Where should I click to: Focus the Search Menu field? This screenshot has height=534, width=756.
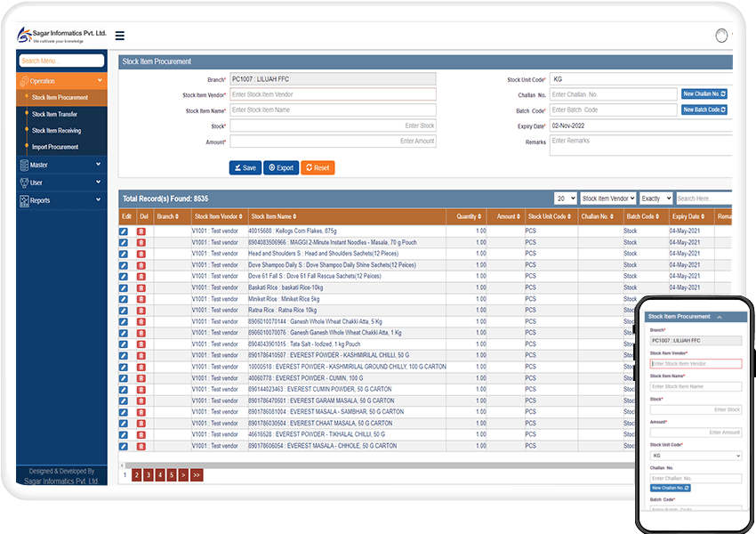point(61,61)
